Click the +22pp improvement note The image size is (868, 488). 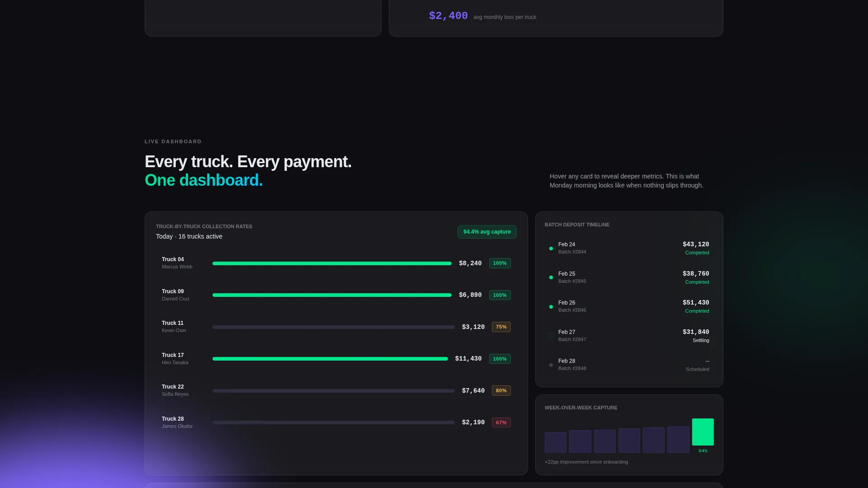586,462
